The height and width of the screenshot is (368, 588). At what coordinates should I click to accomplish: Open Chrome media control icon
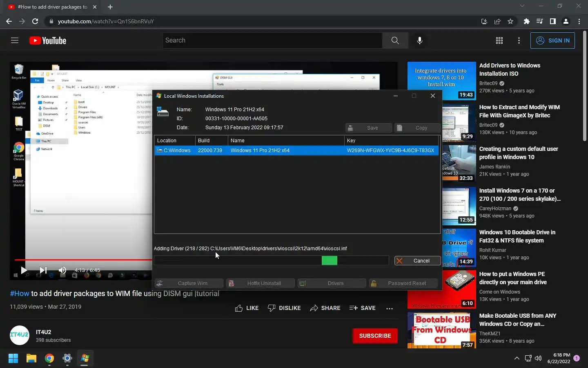[x=540, y=21]
